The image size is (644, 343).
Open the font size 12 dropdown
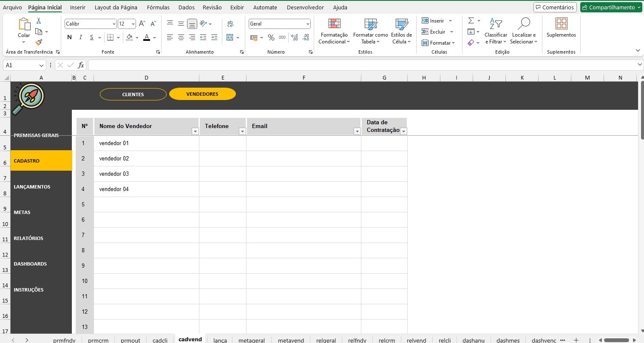point(133,24)
